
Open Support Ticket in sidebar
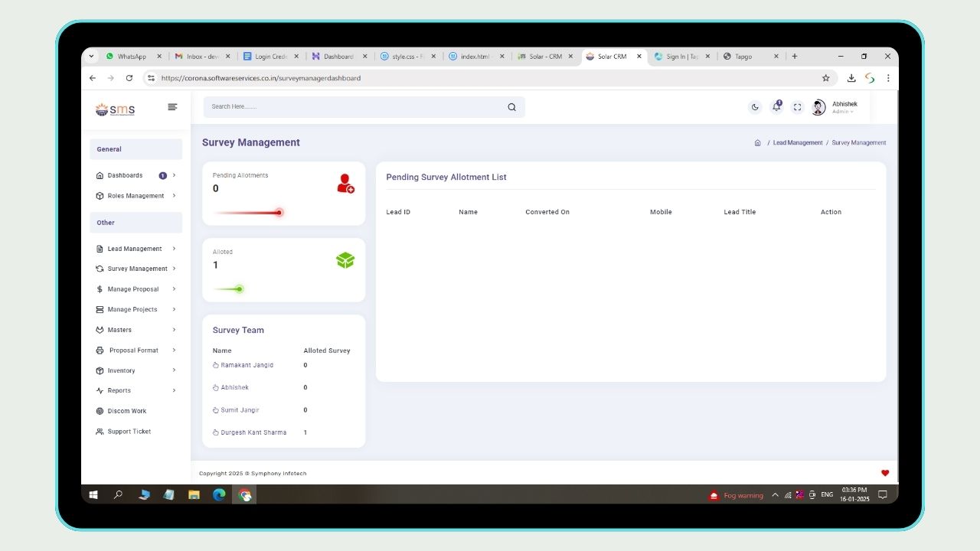129,432
